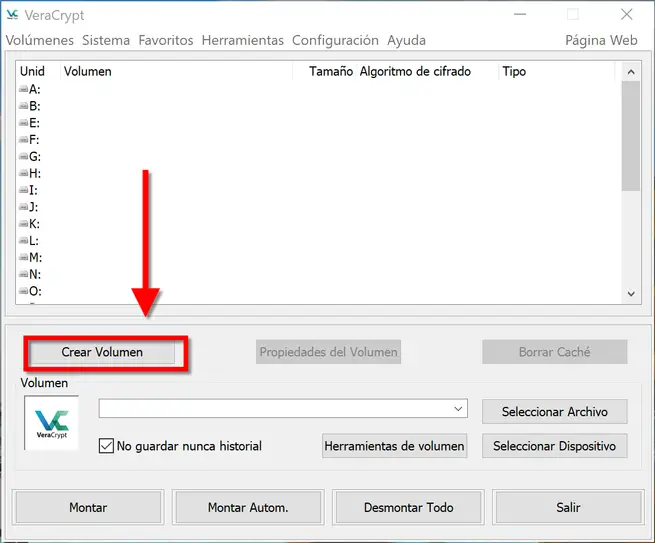The height and width of the screenshot is (543, 655).
Task: Select the J: drive slot icon
Action: coord(23,207)
